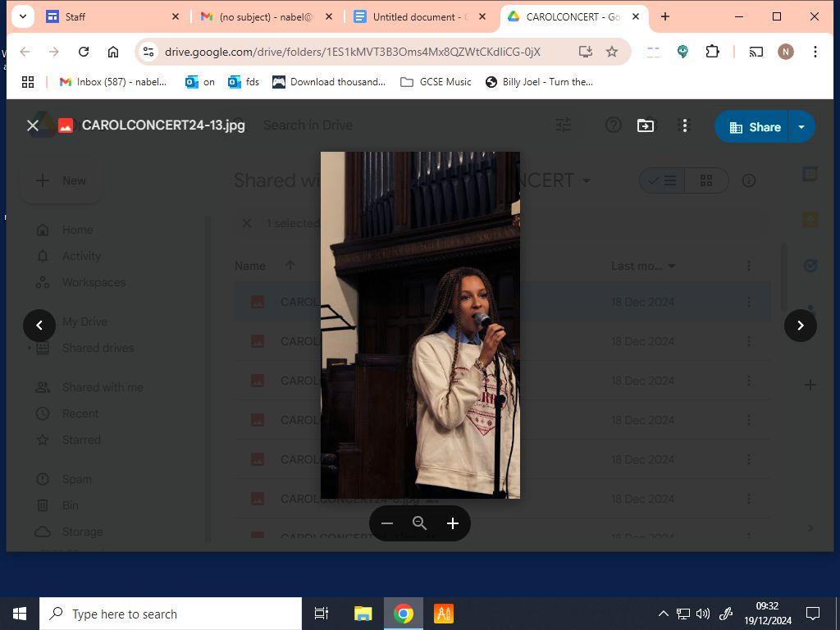This screenshot has height=630, width=840.
Task: Open the Inbox (587) bookmark
Action: 113,82
